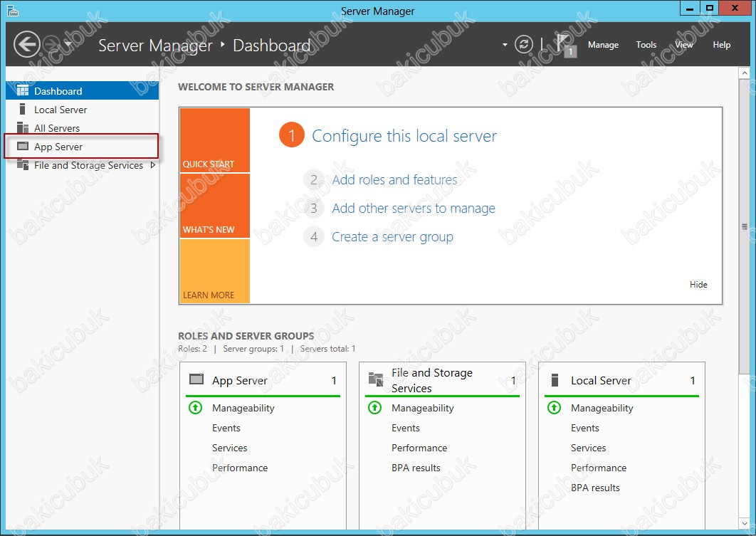This screenshot has height=536, width=756.
Task: Click the Server Manager title bar icon
Action: click(x=13, y=11)
